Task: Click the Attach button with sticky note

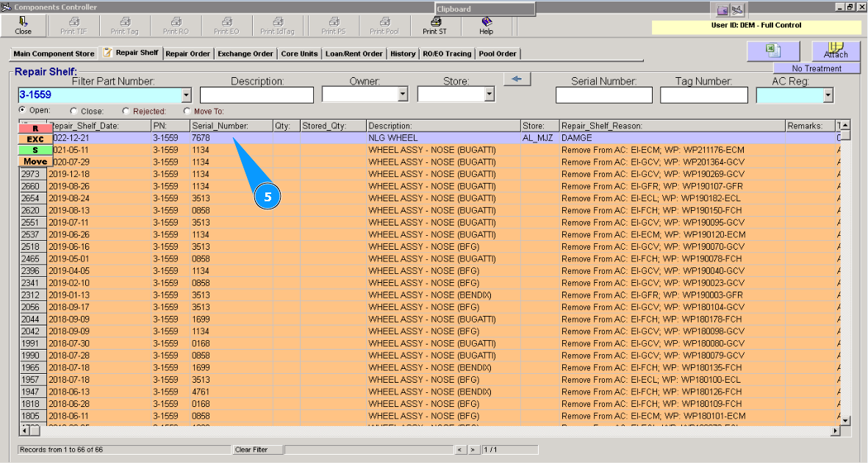Action: pyautogui.click(x=836, y=51)
